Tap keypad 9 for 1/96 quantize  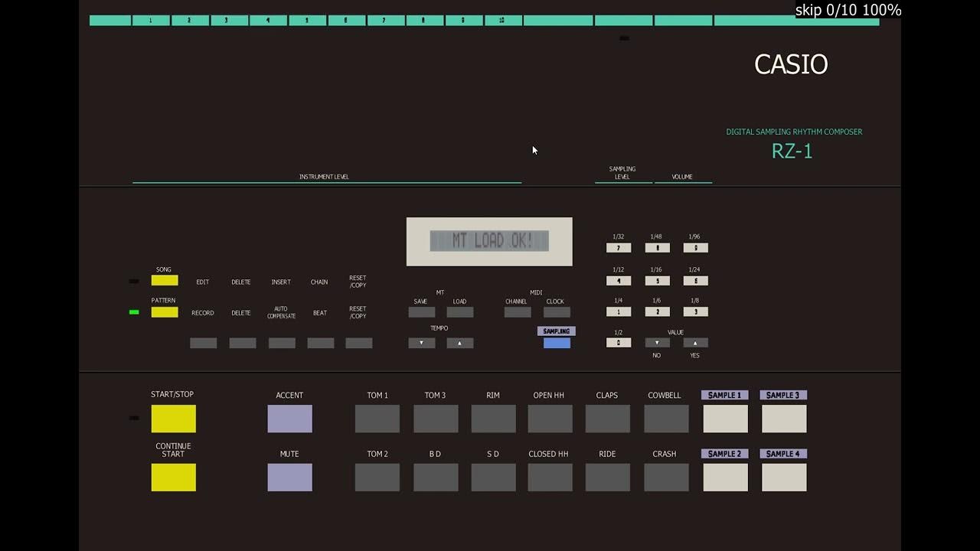(695, 248)
